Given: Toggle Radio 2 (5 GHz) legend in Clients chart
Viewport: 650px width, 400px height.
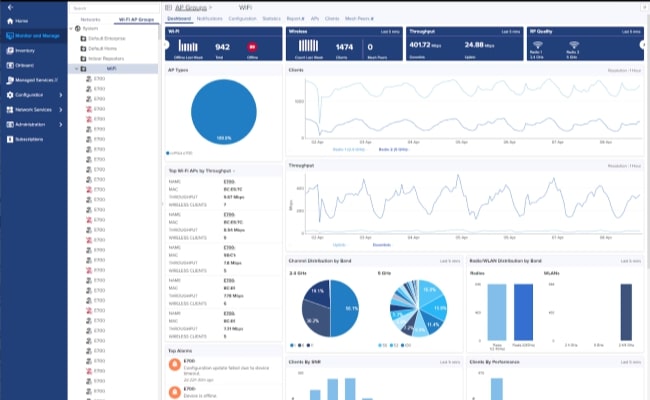Looking at the screenshot, I should [x=393, y=149].
